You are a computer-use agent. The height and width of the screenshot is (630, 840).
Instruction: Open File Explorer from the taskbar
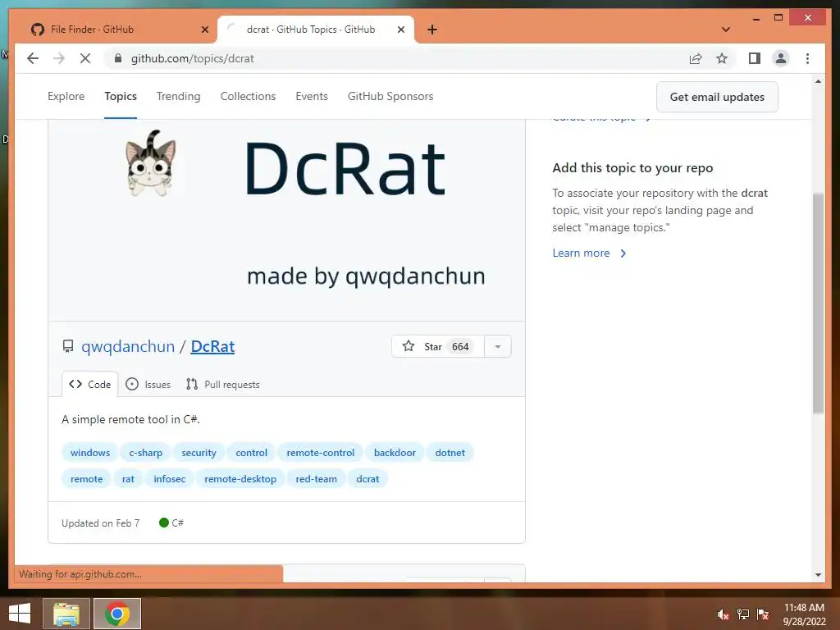(66, 614)
